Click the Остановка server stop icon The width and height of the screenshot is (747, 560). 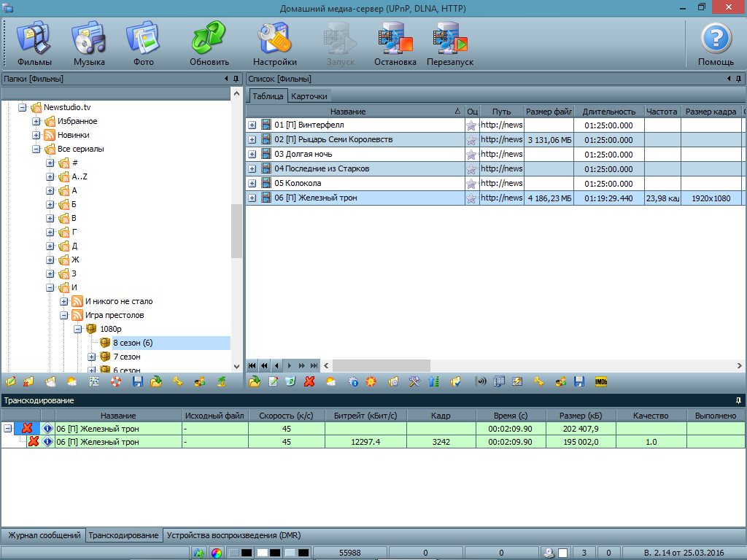395,44
